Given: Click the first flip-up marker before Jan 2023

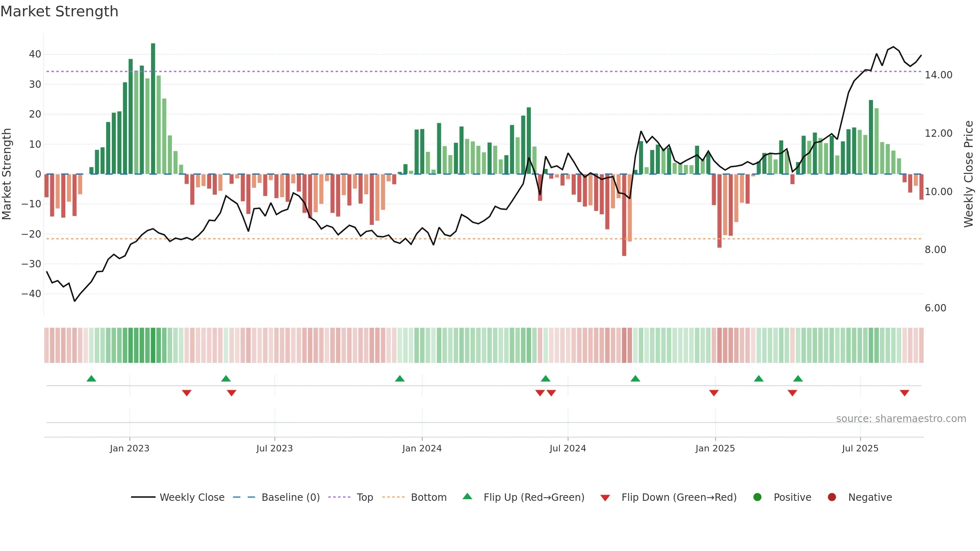Looking at the screenshot, I should point(91,378).
